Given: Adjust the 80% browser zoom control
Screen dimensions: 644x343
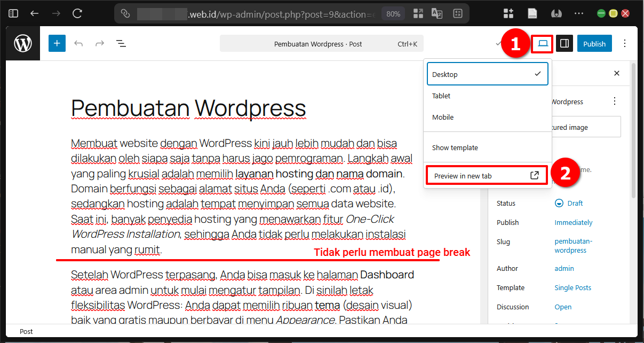Looking at the screenshot, I should tap(393, 13).
